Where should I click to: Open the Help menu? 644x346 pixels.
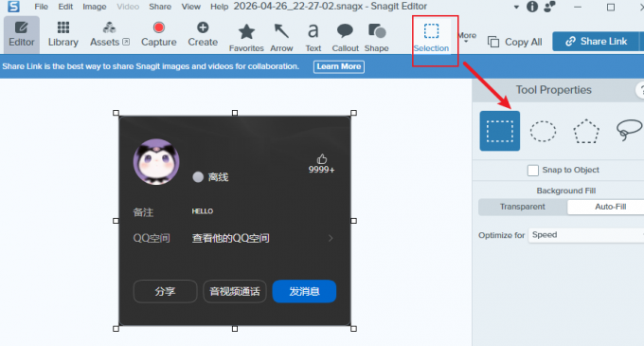pos(220,7)
